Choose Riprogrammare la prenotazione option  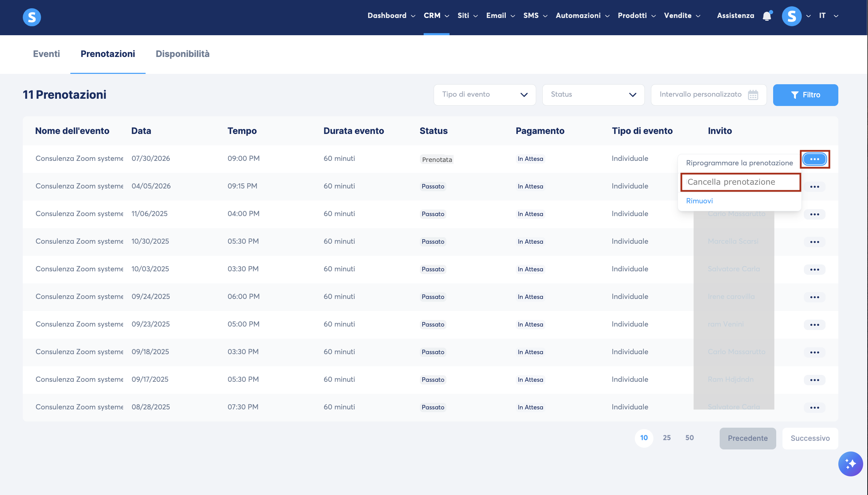click(x=739, y=163)
